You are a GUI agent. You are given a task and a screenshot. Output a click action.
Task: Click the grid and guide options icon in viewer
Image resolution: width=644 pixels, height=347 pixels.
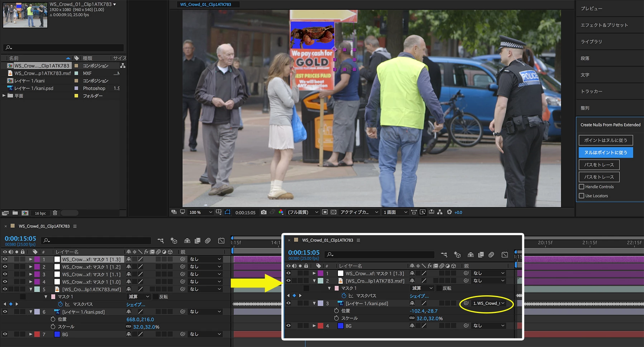tap(219, 212)
